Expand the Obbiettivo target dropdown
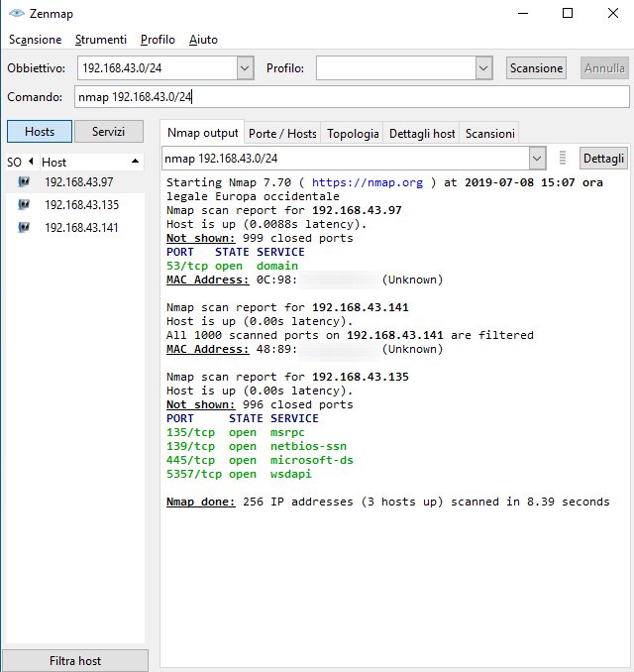Image resolution: width=634 pixels, height=672 pixels. (x=246, y=68)
